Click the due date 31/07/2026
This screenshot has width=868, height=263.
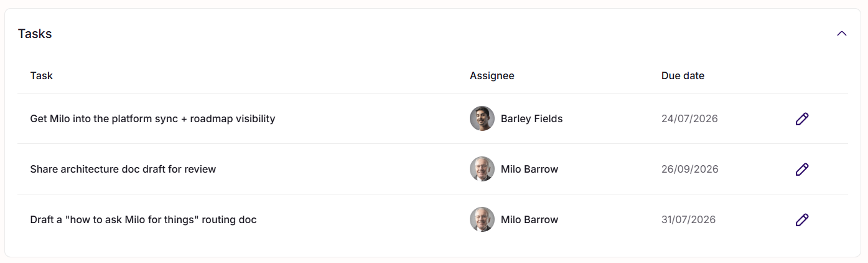[x=688, y=219]
